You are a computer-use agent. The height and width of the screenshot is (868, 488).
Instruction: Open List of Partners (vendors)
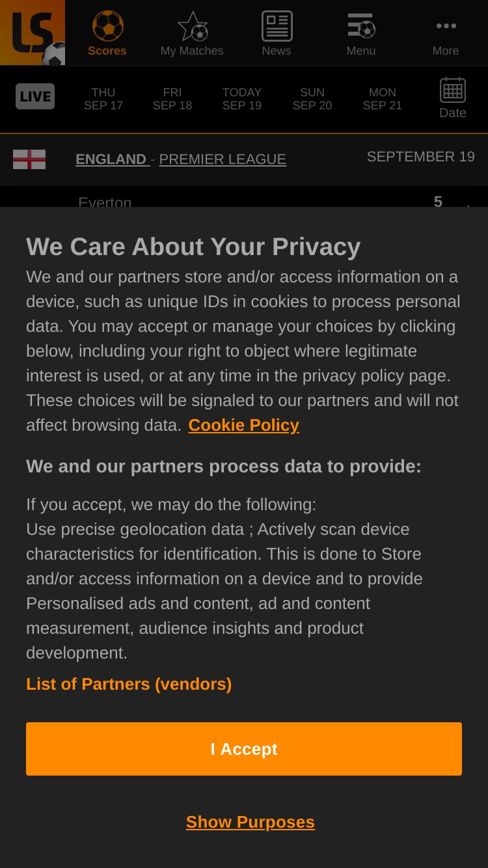click(x=129, y=684)
